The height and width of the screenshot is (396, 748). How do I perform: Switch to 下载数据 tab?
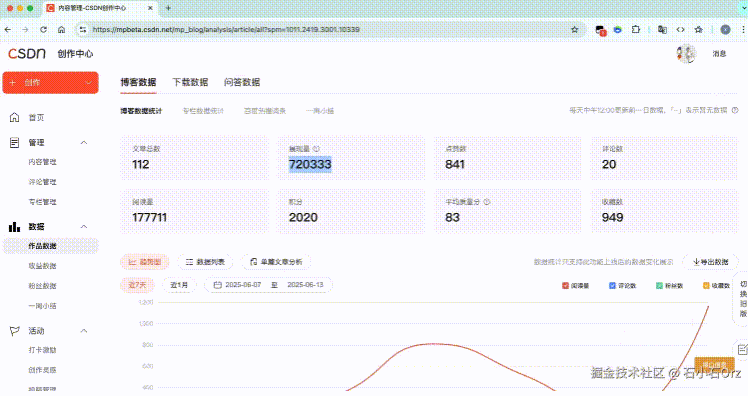pyautogui.click(x=190, y=82)
